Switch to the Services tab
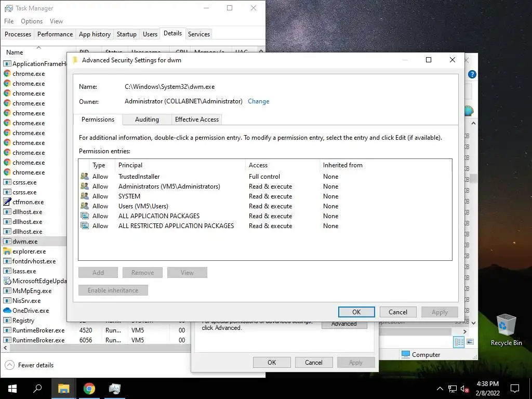 pos(199,34)
